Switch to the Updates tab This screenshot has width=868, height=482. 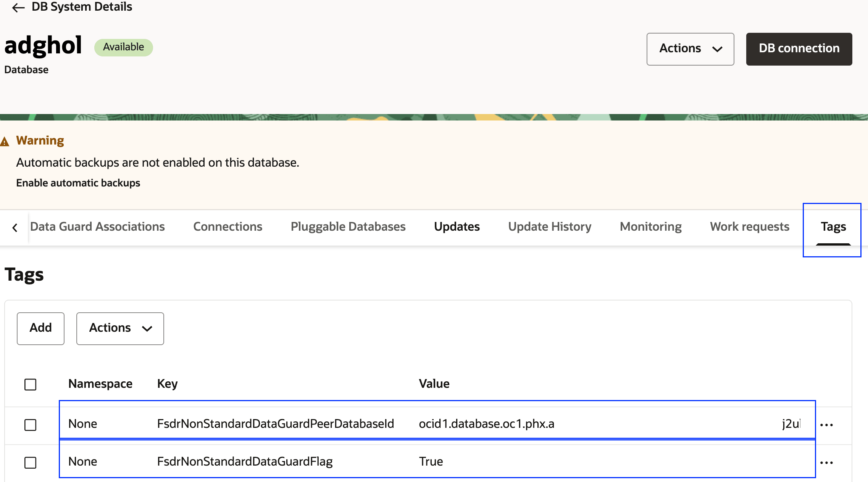[457, 227]
